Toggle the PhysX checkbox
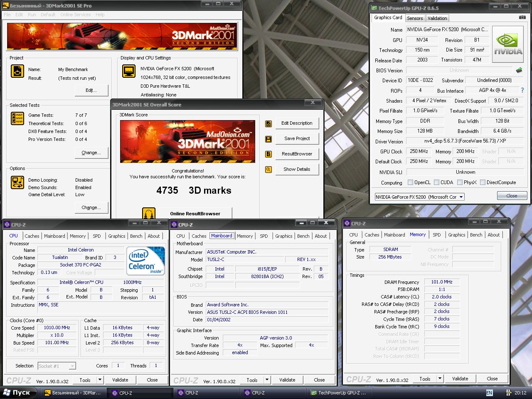Image resolution: width=532 pixels, height=399 pixels. (x=460, y=182)
